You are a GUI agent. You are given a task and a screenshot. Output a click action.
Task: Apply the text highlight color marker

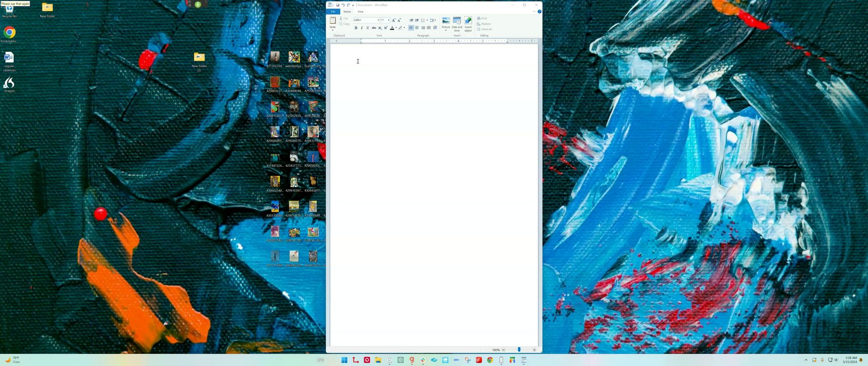[400, 27]
